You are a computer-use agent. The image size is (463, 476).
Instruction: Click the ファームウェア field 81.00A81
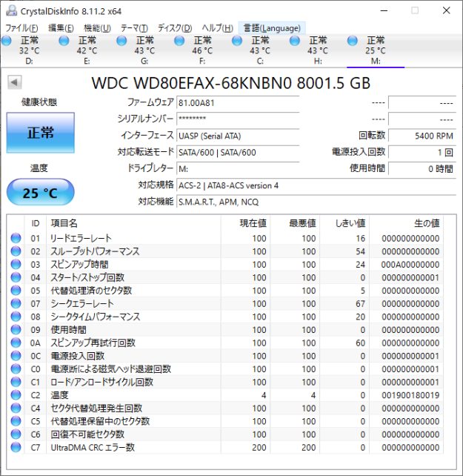(239, 103)
